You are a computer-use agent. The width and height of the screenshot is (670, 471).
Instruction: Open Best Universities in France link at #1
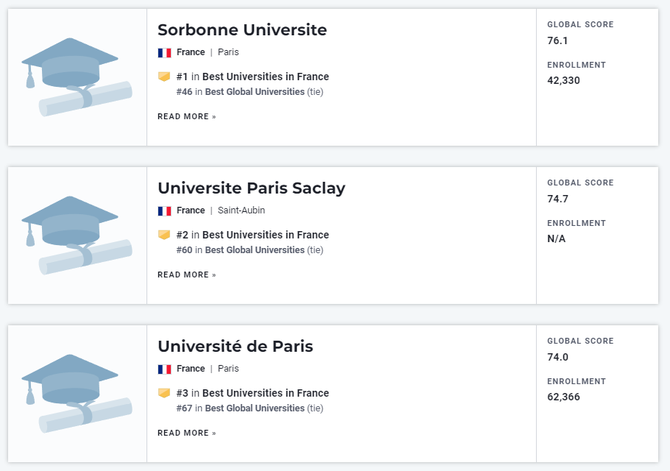pyautogui.click(x=265, y=77)
